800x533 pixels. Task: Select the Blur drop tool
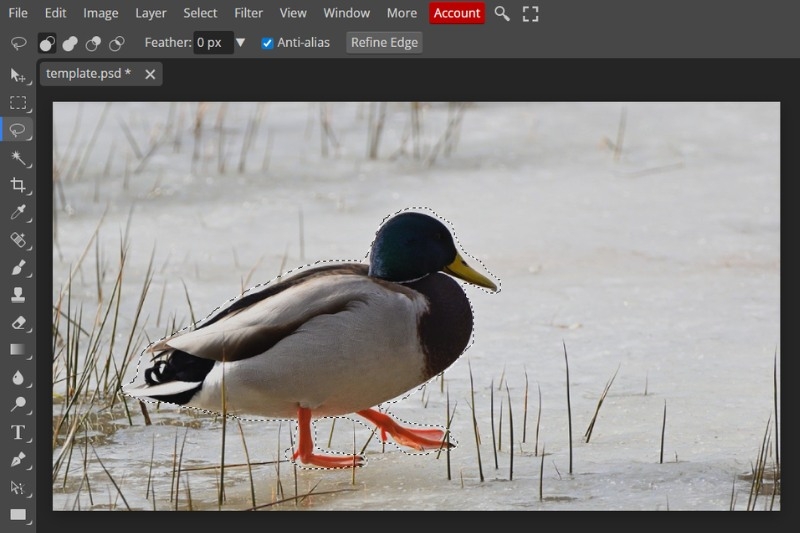pos(18,377)
